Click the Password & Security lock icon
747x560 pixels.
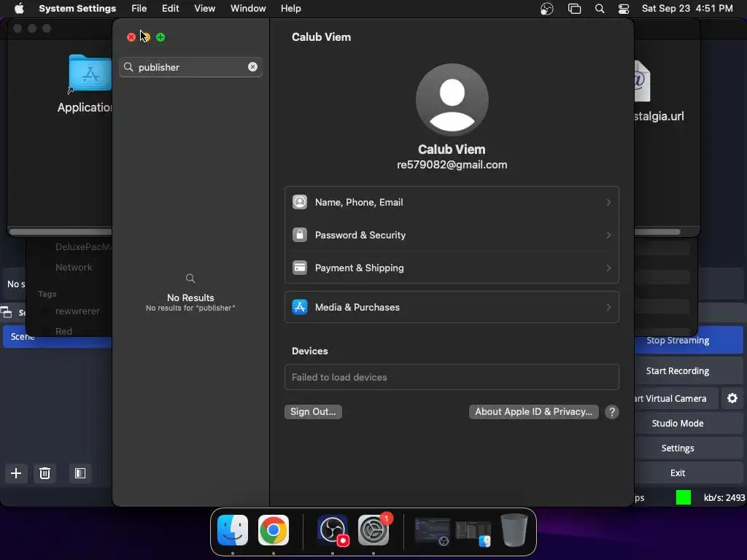click(x=300, y=236)
